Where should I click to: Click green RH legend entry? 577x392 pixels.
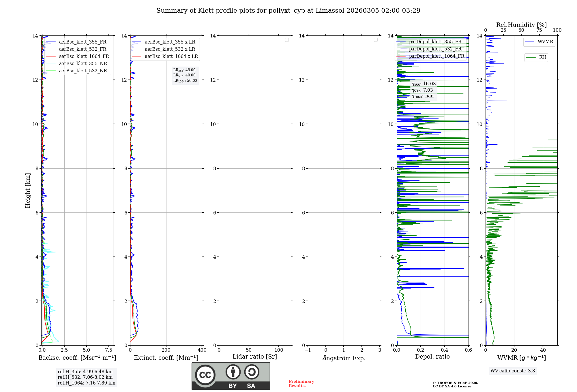pyautogui.click(x=542, y=57)
